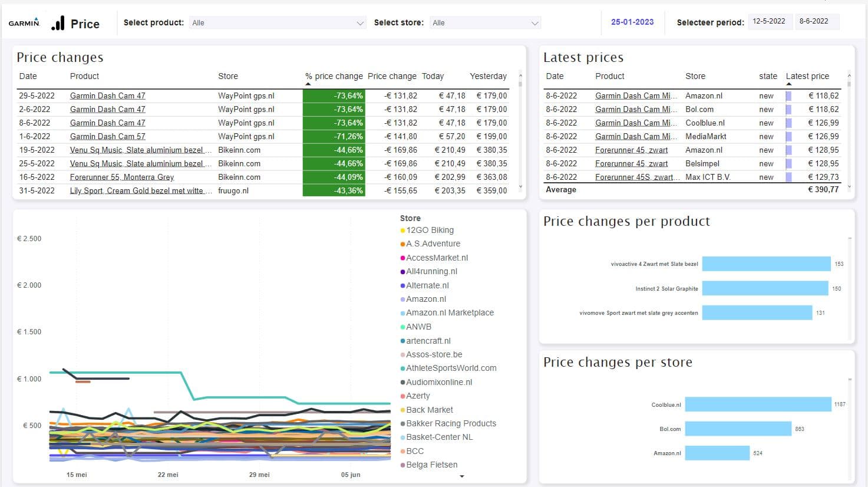Click the state column header
This screenshot has width=868, height=487.
tap(768, 76)
